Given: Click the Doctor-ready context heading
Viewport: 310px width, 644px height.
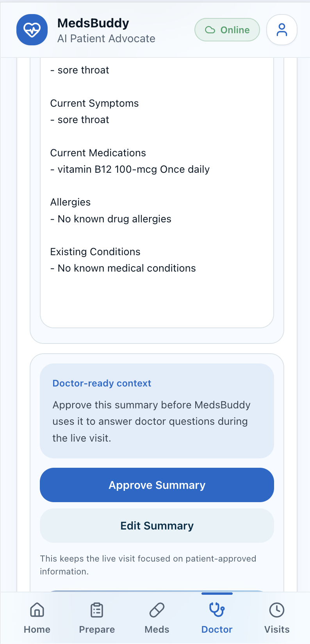Looking at the screenshot, I should [x=102, y=383].
